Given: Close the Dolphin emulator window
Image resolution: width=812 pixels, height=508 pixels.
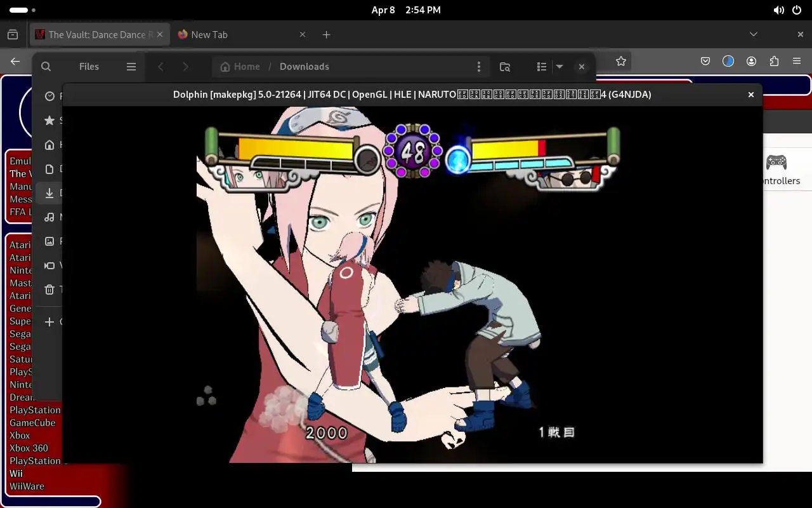Looking at the screenshot, I should pyautogui.click(x=751, y=95).
